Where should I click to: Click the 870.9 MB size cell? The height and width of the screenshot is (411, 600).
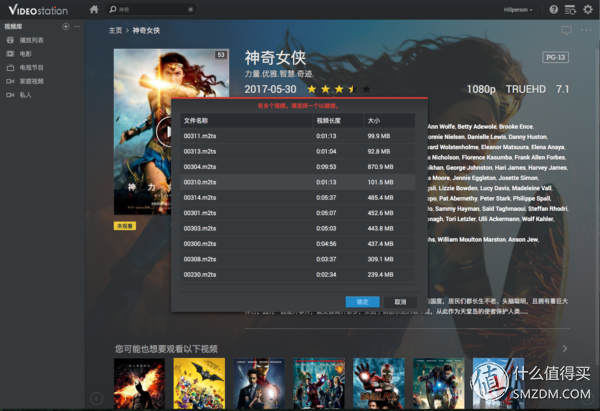click(x=380, y=167)
